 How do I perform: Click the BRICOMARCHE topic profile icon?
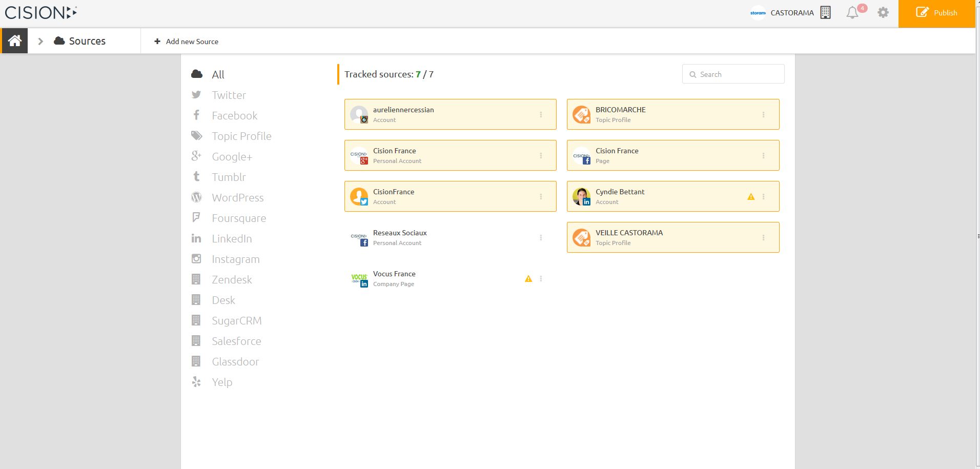coord(581,115)
